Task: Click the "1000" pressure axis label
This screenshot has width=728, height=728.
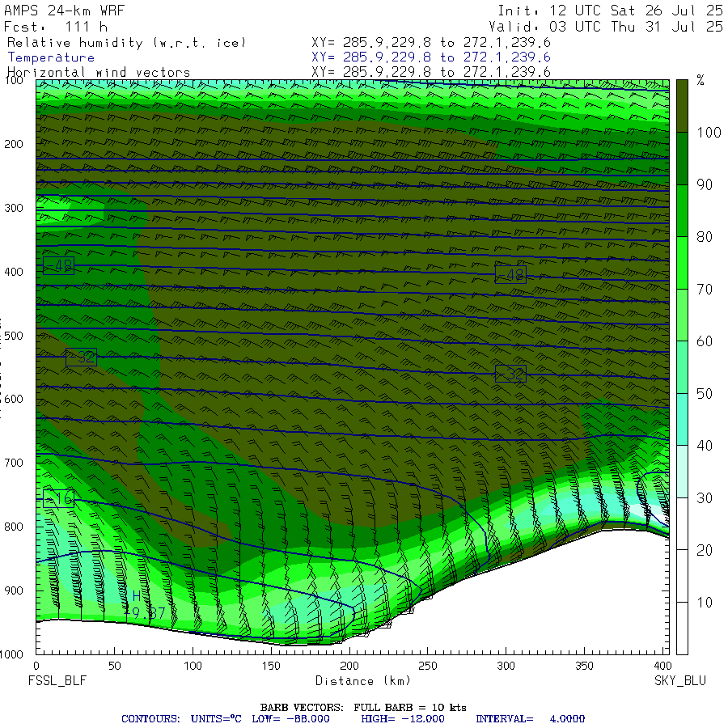Action: click(x=12, y=654)
